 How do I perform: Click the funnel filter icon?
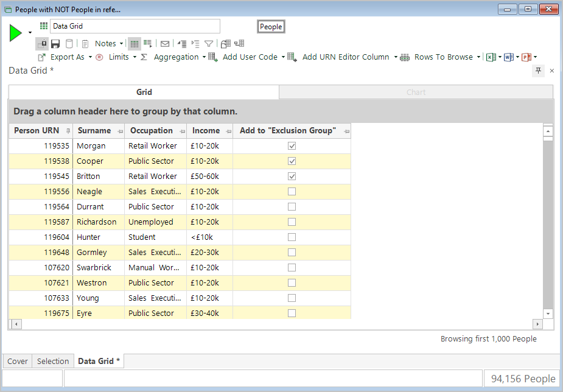pos(209,44)
